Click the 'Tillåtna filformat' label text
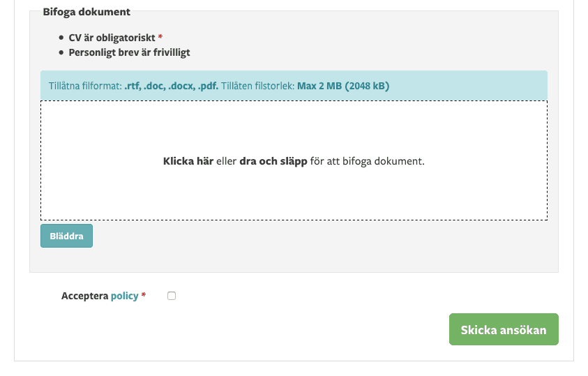 coord(86,86)
